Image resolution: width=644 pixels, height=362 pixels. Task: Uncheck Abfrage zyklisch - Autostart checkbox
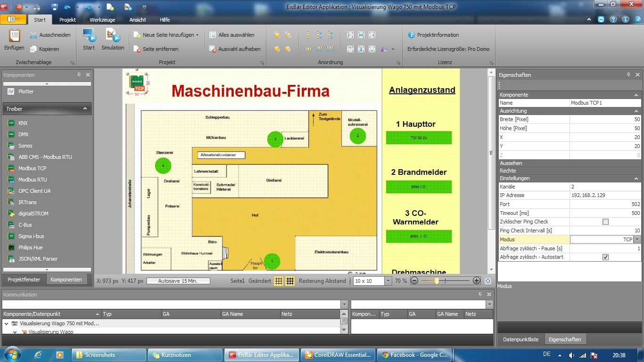click(606, 257)
